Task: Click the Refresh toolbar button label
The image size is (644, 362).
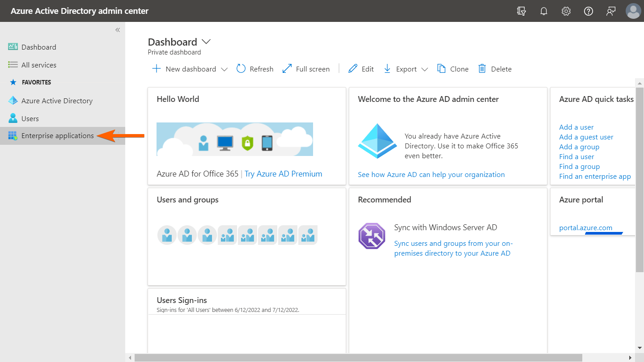Action: tap(262, 69)
